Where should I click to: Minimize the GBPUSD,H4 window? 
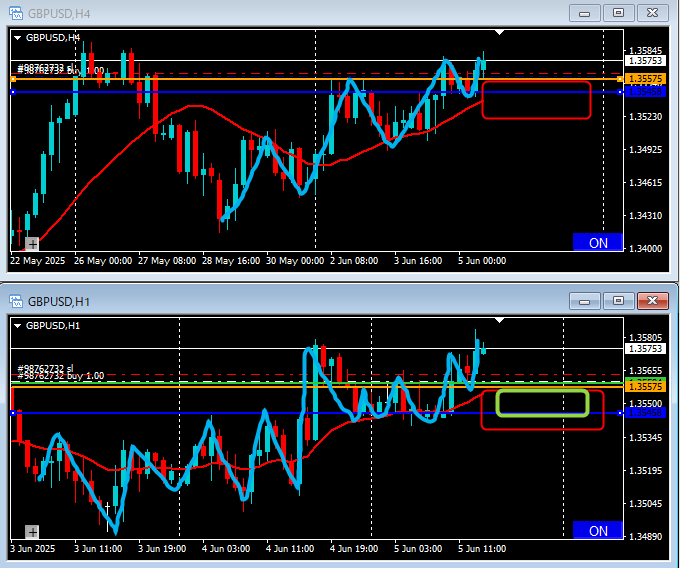point(585,13)
